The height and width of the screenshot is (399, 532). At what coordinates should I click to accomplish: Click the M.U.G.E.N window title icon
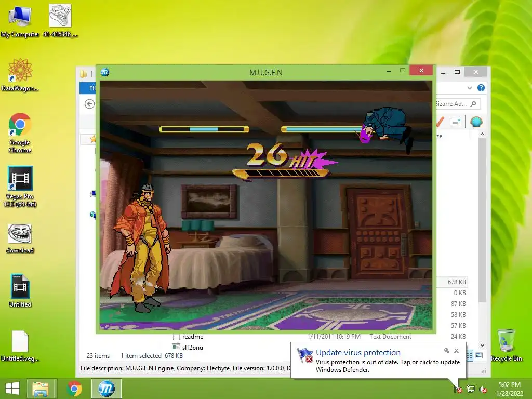105,72
